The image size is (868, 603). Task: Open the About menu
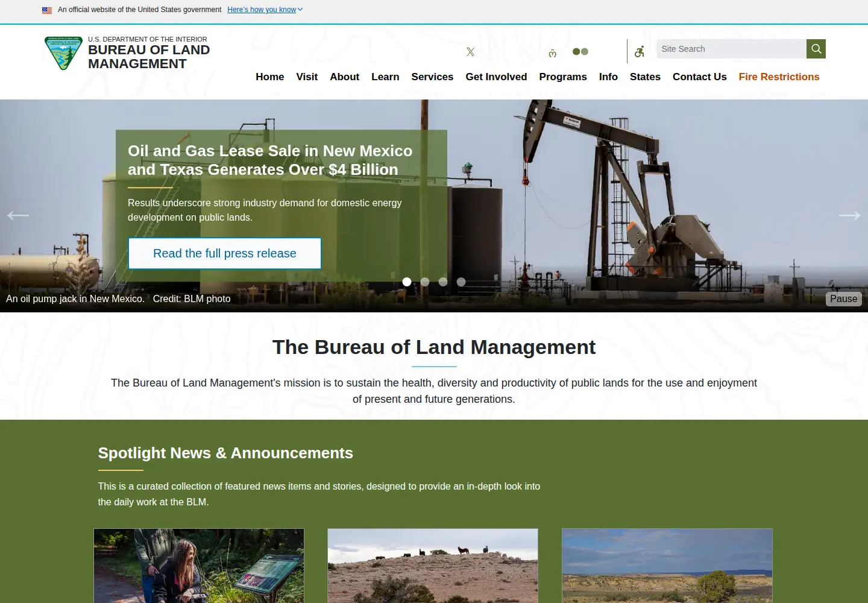[345, 77]
